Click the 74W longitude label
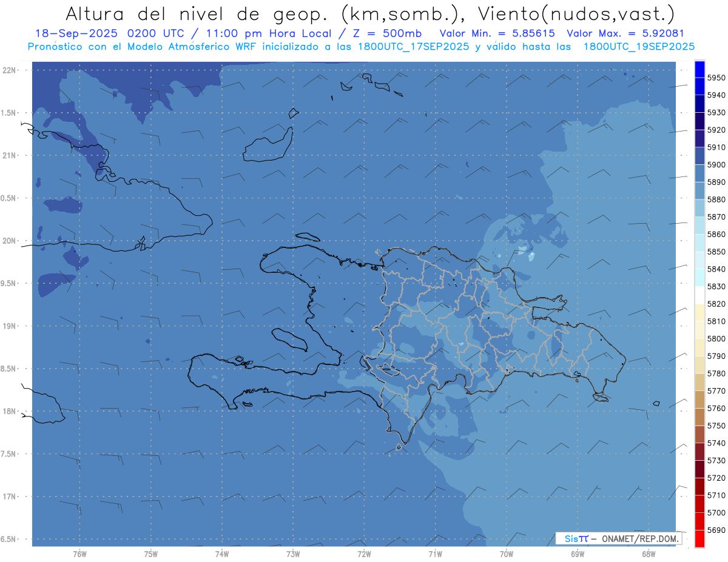The image size is (728, 562). click(x=222, y=554)
